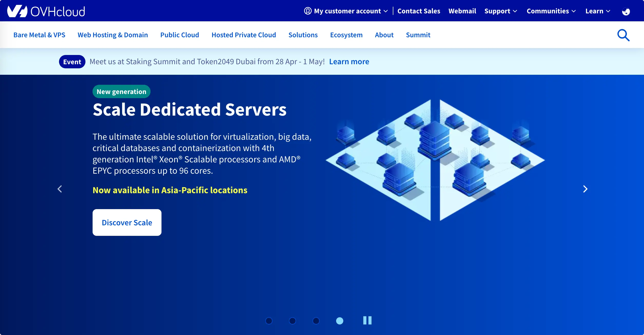Viewport: 644px width, 335px height.
Task: Click the Scale Dedicated Servers heading
Action: [x=190, y=110]
